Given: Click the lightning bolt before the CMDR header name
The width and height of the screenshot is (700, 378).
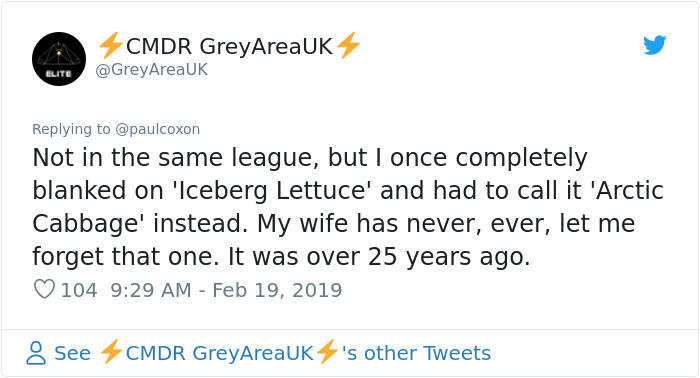Looking at the screenshot, I should coord(111,45).
